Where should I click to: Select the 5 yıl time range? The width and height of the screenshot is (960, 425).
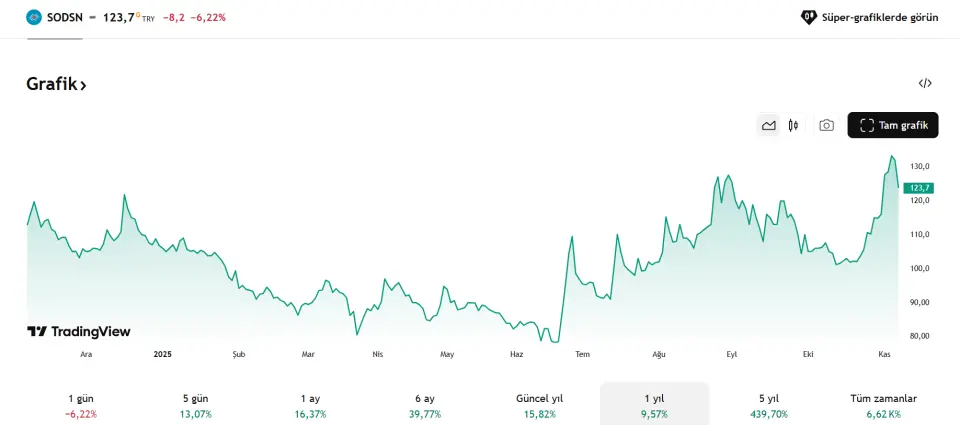(x=769, y=405)
